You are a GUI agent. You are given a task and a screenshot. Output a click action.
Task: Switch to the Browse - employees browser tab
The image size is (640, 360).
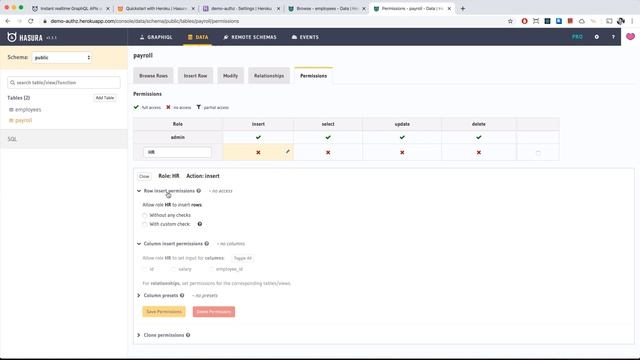click(x=327, y=8)
